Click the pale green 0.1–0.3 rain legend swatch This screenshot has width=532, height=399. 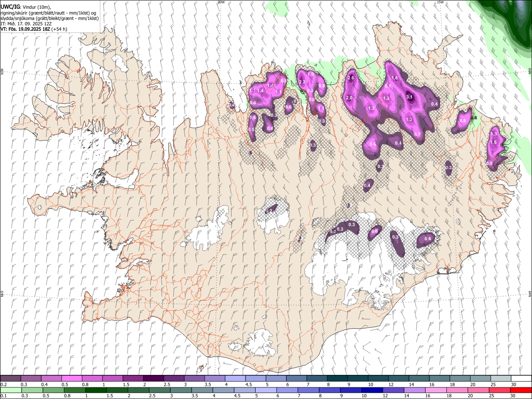(x=11, y=390)
